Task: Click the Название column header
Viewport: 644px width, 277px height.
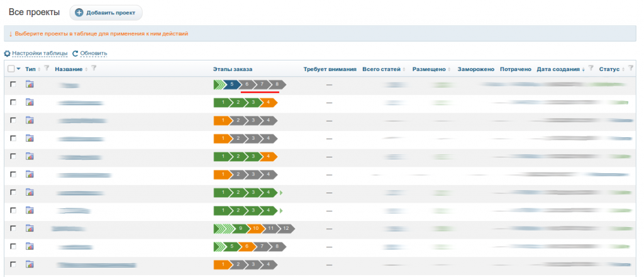Action: [69, 69]
